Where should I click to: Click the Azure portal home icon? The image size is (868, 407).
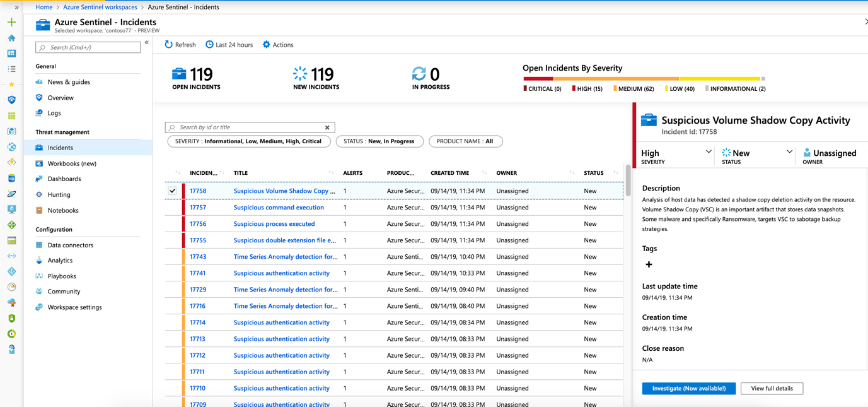pos(11,38)
